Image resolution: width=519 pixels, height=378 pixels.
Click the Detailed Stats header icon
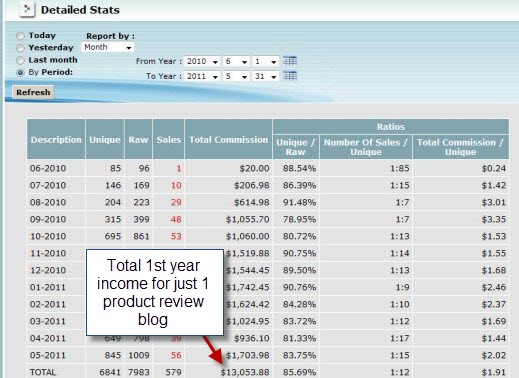pos(27,9)
